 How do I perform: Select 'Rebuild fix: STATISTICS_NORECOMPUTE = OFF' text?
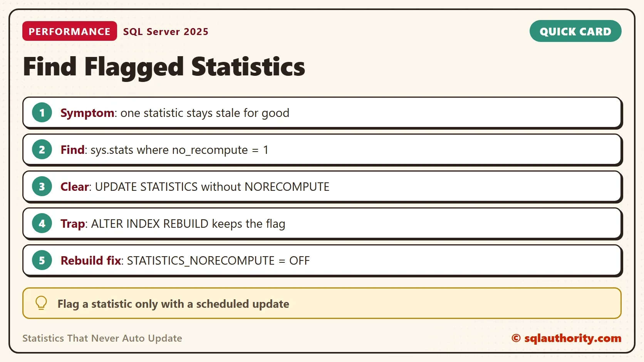[185, 261]
